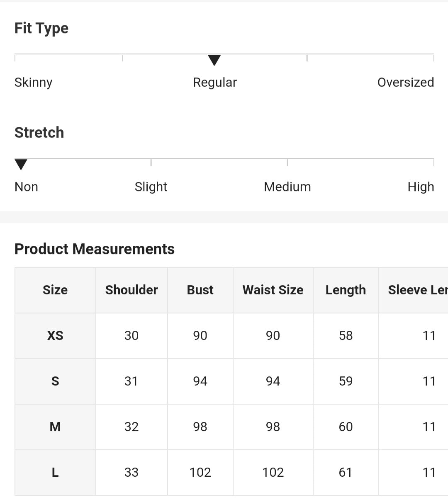
Task: Select the M size row
Action: pos(55,427)
